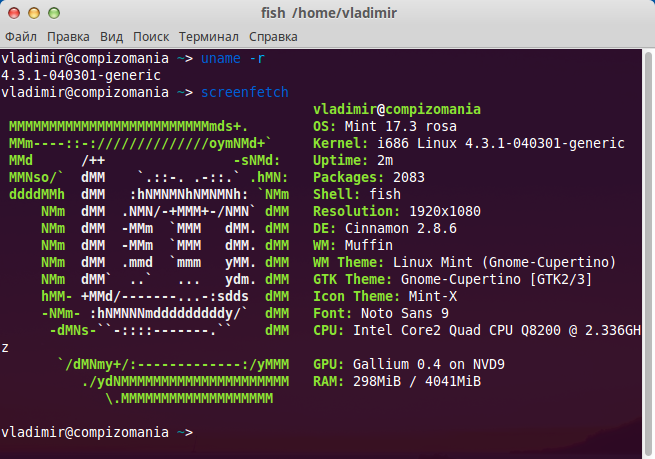The height and width of the screenshot is (459, 655).
Task: Click the 'OS: Mint 17.3 rosa' line
Action: click(x=385, y=127)
